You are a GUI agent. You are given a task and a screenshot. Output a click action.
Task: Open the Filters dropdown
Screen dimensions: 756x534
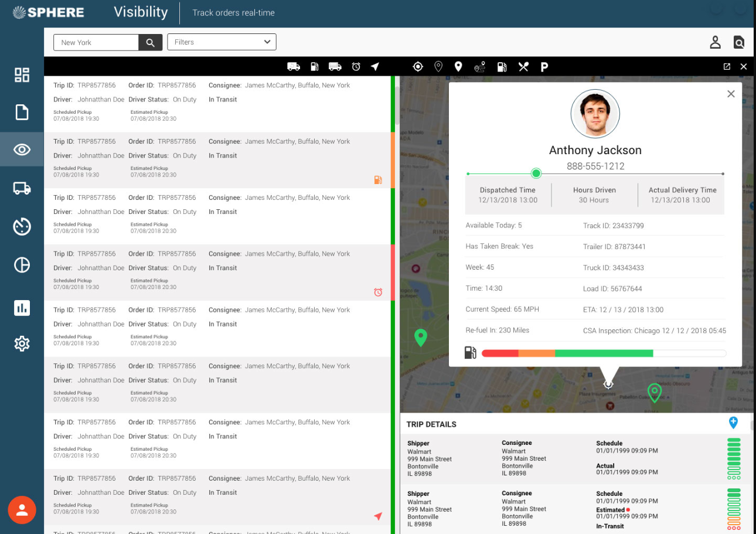pos(222,42)
